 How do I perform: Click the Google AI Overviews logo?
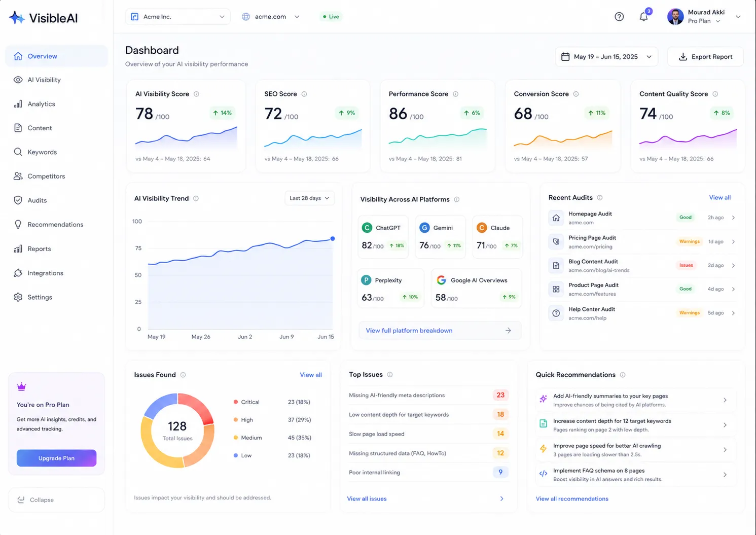[x=442, y=280]
